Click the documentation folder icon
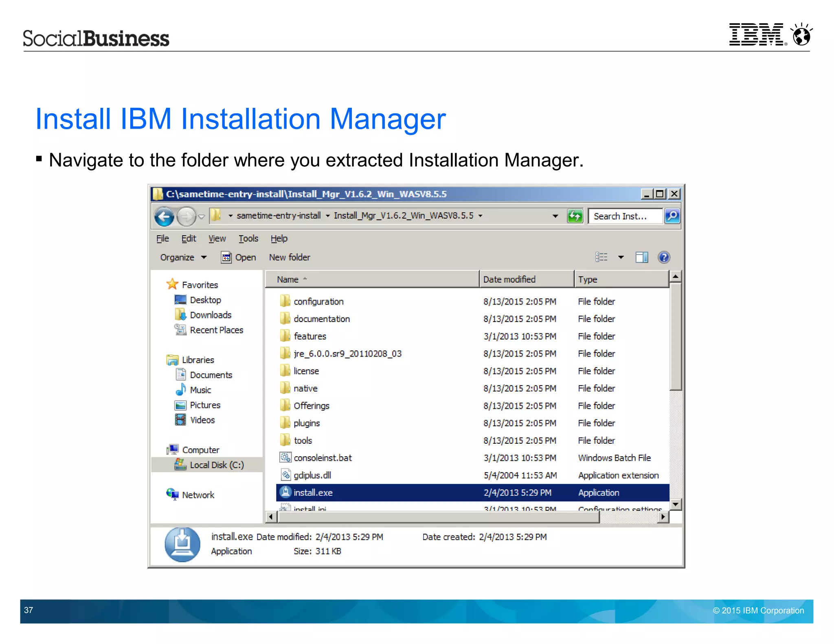The image size is (834, 644). point(285,319)
